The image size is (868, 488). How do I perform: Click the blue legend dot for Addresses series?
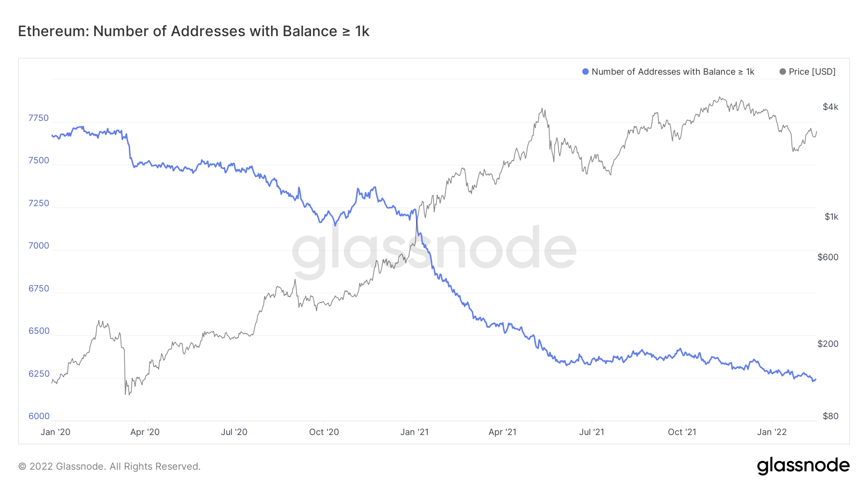click(585, 72)
